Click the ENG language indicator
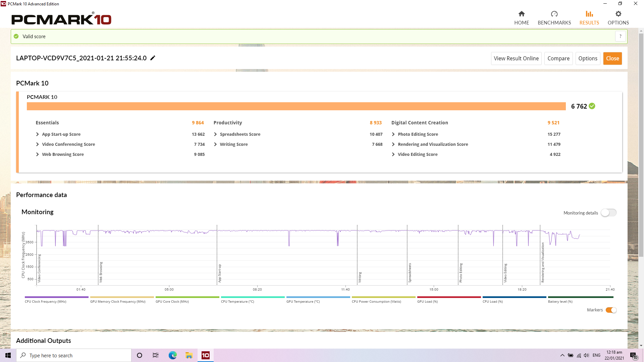Viewport: 644px width, 362px height. 596,355
